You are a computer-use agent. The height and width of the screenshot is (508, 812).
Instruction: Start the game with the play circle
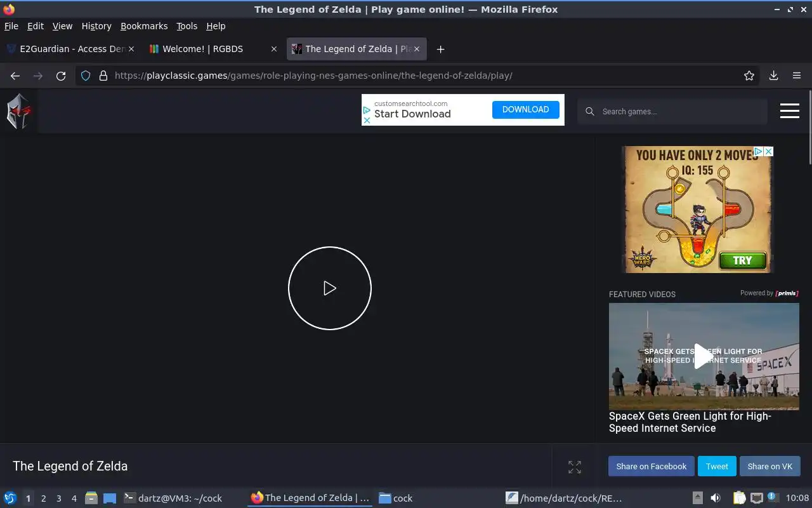point(330,288)
